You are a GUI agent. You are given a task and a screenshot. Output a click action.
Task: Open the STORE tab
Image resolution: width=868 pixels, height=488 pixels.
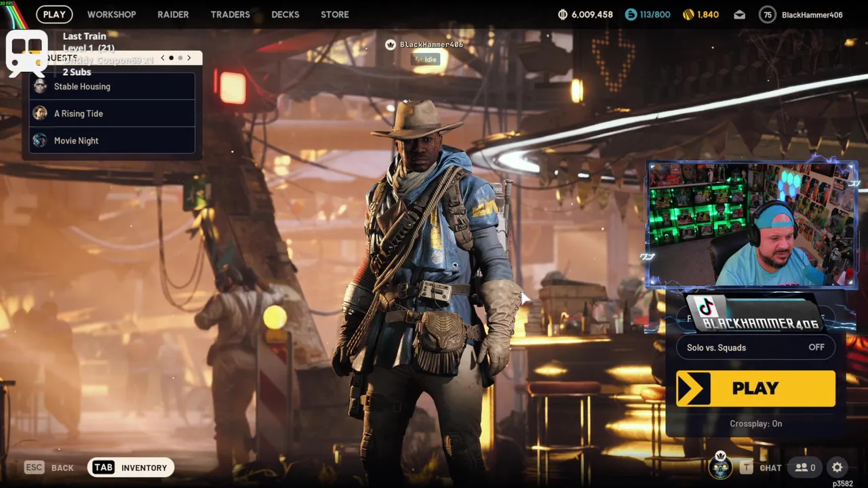(334, 14)
